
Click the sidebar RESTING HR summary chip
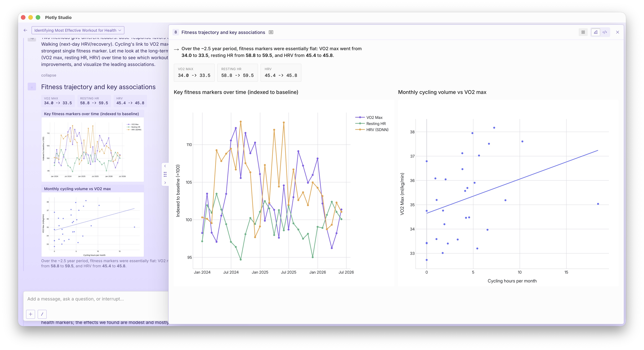(94, 101)
